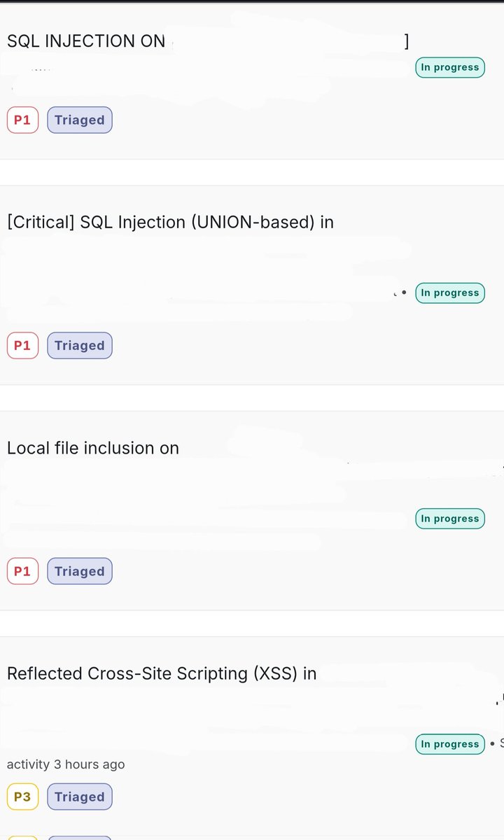Click Triaged tag under SQL INJECTION ON report
504x840 pixels.
coord(80,120)
